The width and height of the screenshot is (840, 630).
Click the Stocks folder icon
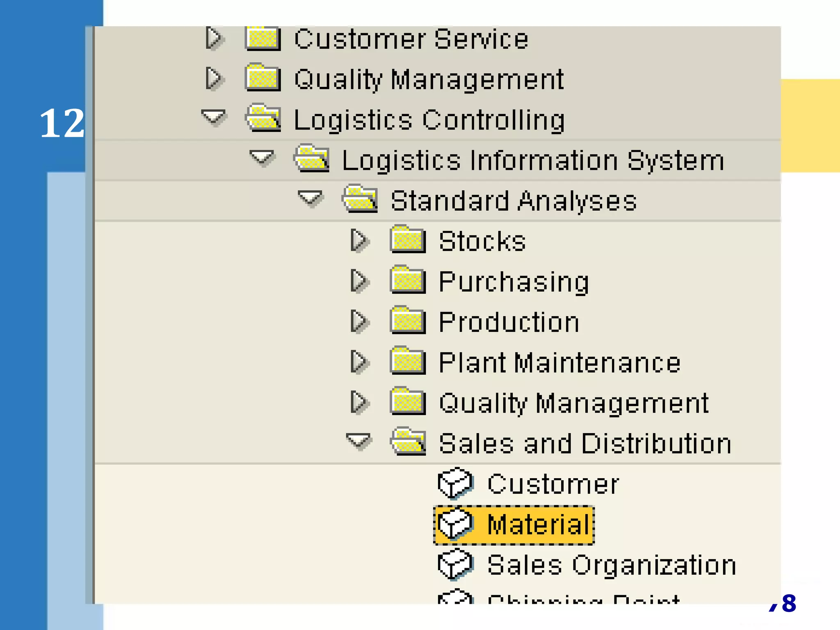(x=408, y=240)
